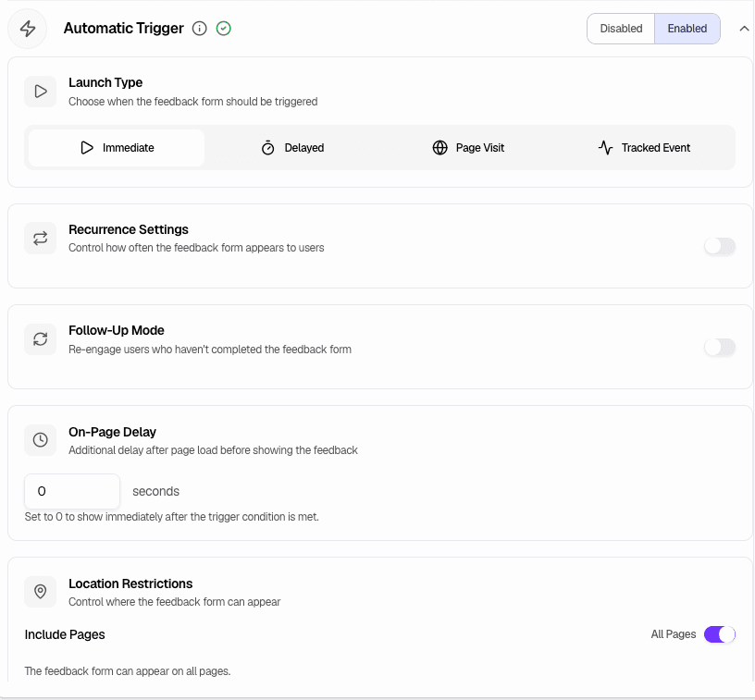Screen dimensions: 755x700
Task: Enable the Recurrence Settings toggle
Action: pos(720,246)
